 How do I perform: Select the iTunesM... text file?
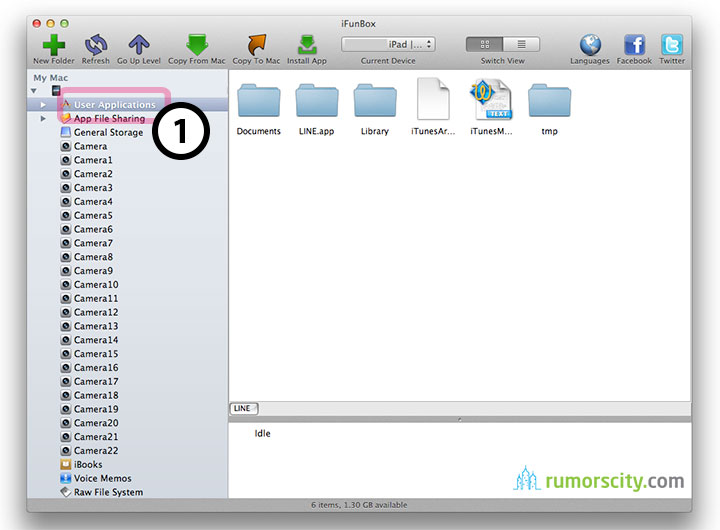point(491,99)
